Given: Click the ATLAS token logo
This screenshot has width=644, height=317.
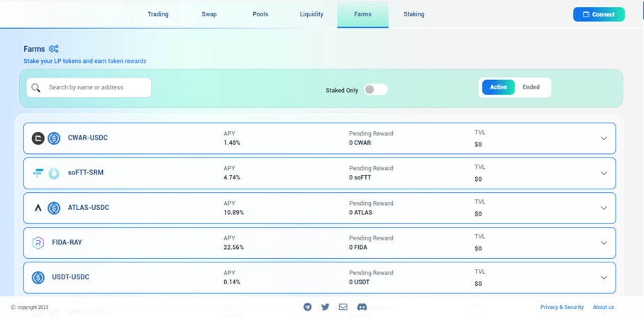Looking at the screenshot, I should point(38,208).
